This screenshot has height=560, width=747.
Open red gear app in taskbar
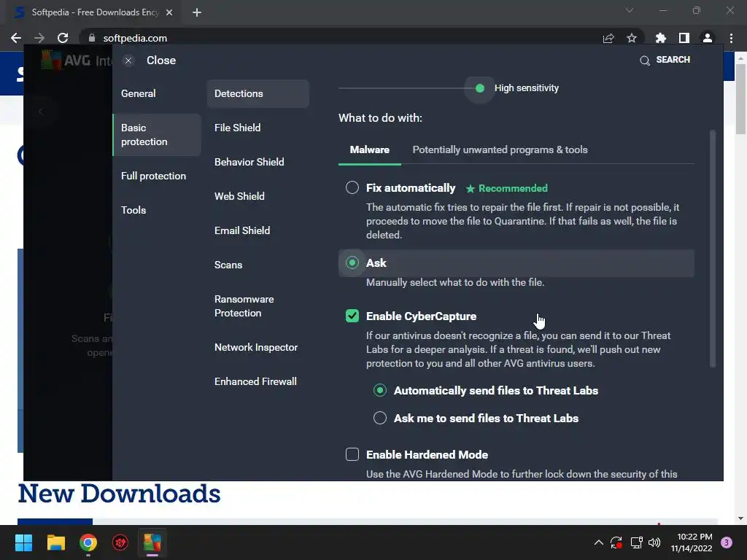tap(120, 542)
